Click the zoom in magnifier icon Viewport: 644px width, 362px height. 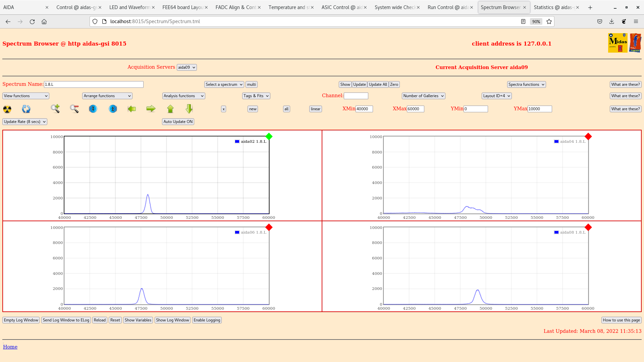55,109
